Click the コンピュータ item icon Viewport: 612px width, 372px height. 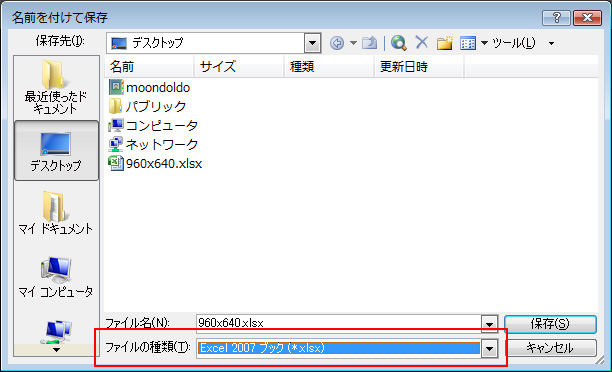tap(116, 125)
